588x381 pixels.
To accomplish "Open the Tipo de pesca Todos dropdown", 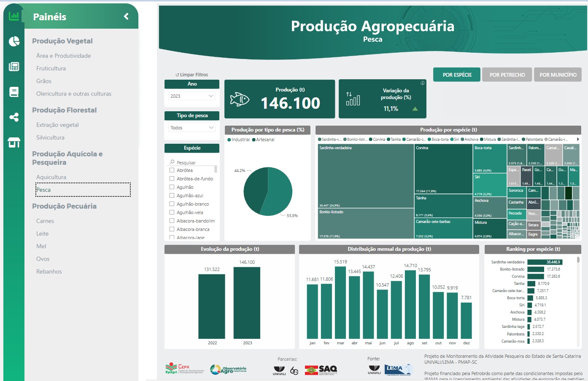I will 192,128.
